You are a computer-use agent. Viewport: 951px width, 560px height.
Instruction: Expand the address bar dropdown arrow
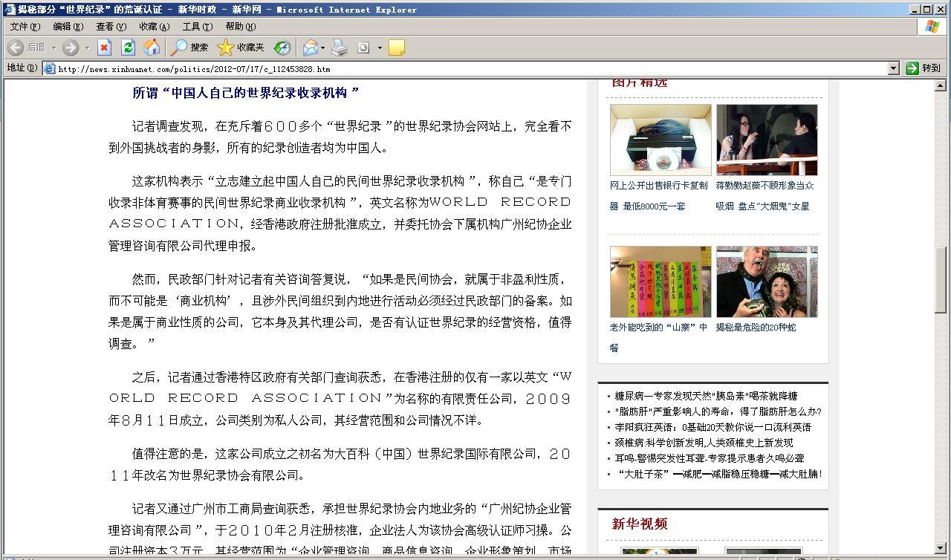tap(894, 68)
